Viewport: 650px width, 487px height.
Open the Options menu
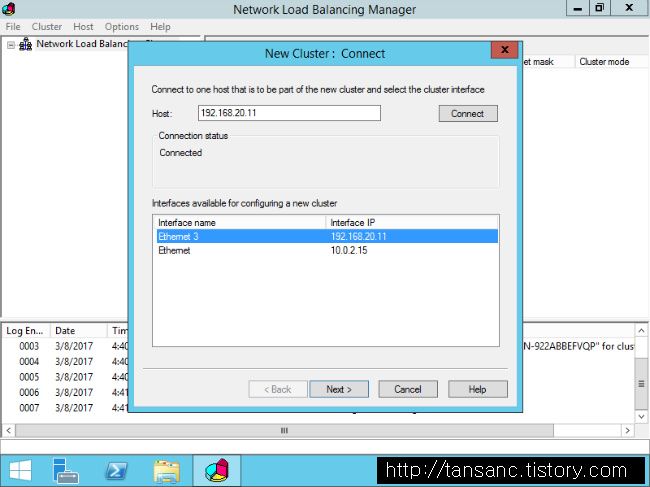click(121, 27)
